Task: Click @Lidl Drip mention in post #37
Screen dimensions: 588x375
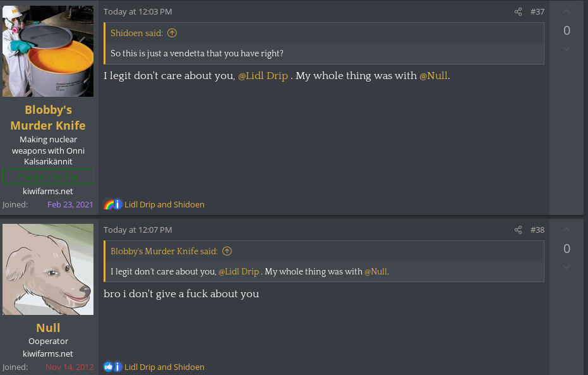Action: pyautogui.click(x=263, y=76)
